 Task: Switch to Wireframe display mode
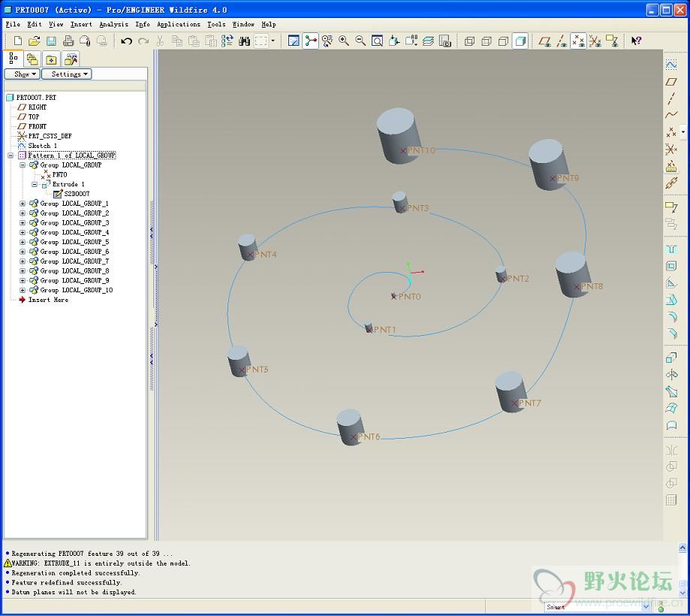[x=469, y=41]
